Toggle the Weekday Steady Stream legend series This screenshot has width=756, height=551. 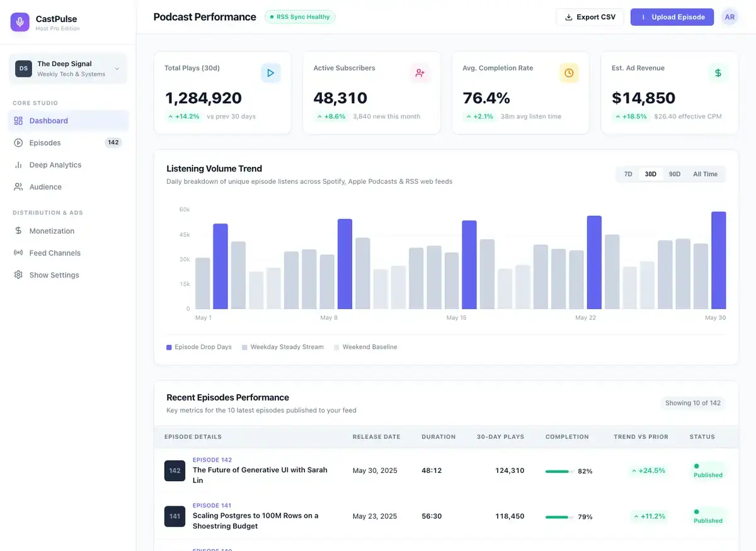[283, 347]
